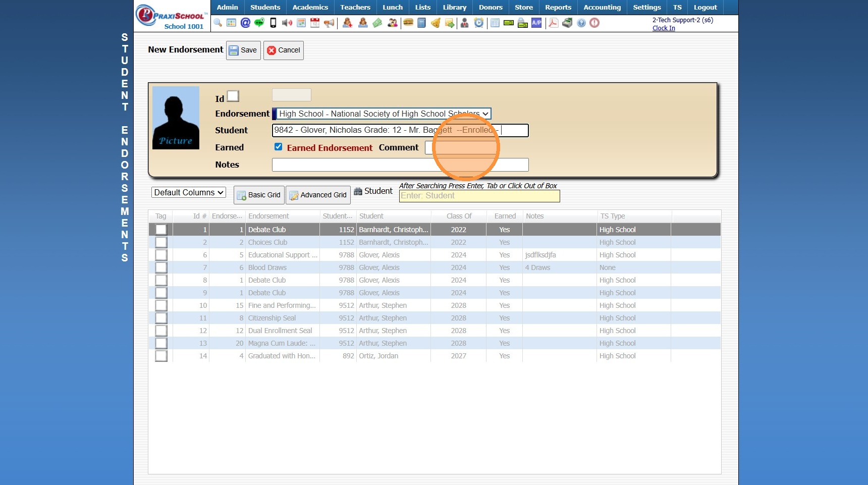
Task: Switch to Basic Grid
Action: click(x=259, y=195)
